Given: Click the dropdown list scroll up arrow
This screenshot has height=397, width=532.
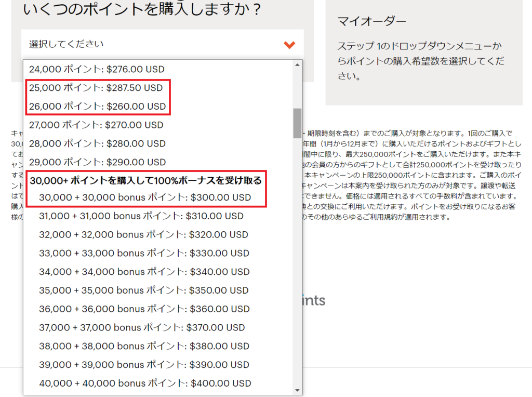Looking at the screenshot, I should coord(297,65).
